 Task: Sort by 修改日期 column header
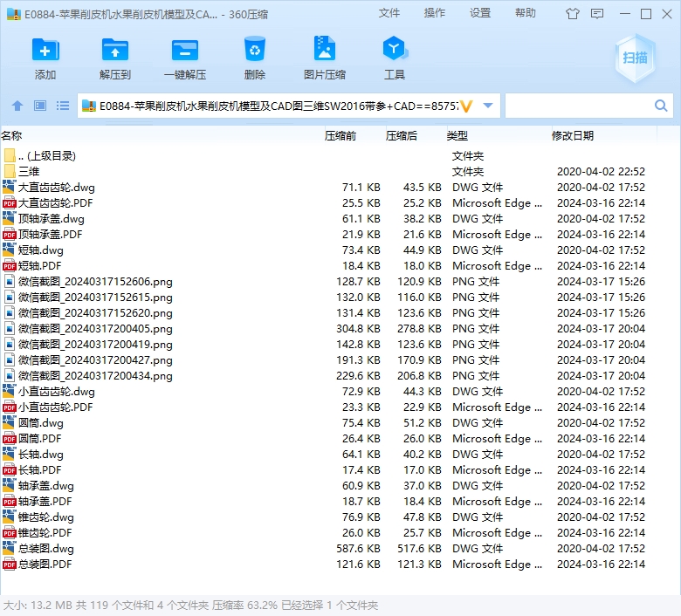[573, 136]
